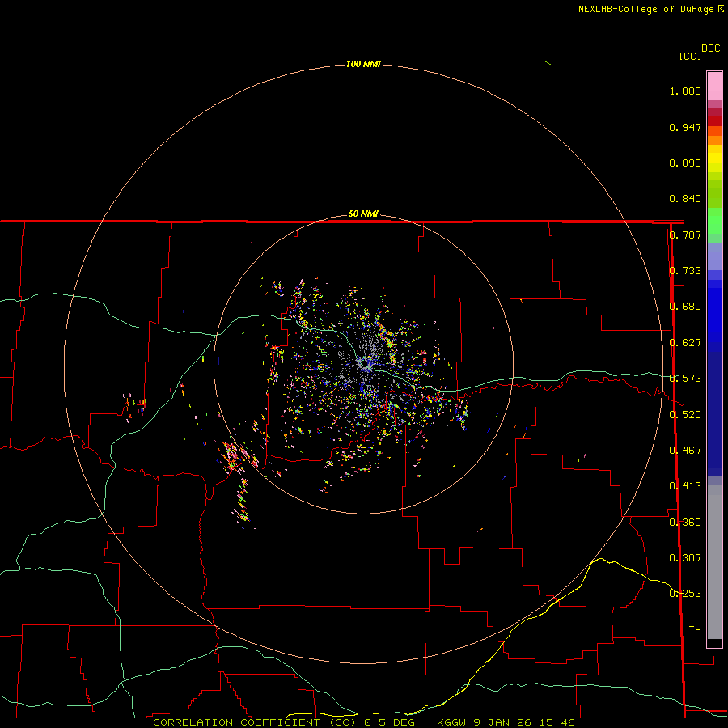The width and height of the screenshot is (728, 728).
Task: Pick the pink color band atop legend
Action: tap(714, 87)
